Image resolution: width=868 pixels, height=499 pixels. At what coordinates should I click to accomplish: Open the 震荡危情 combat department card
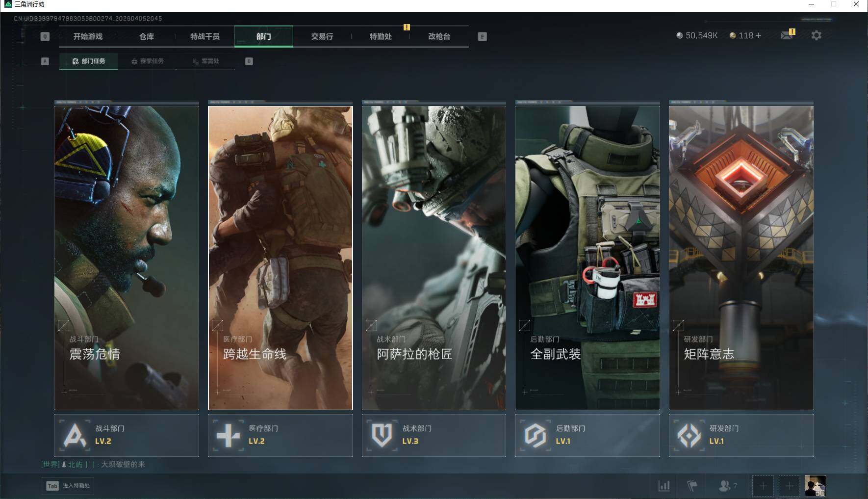coord(127,258)
